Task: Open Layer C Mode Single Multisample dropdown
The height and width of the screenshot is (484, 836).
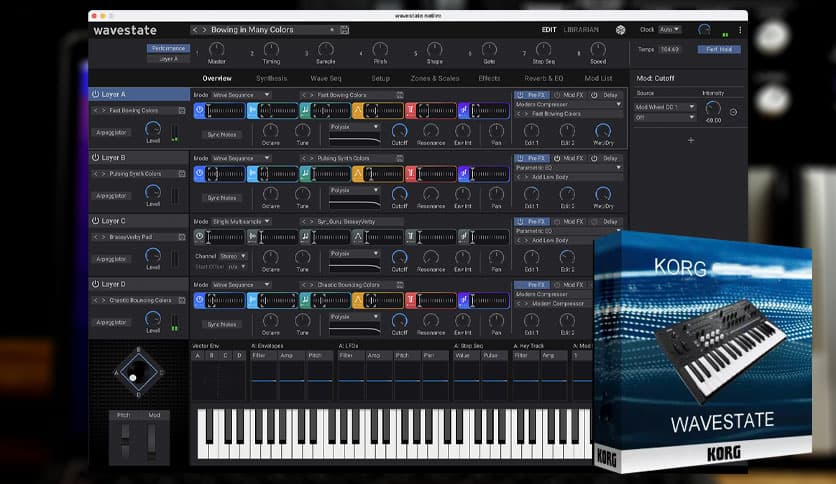Action: click(x=241, y=221)
